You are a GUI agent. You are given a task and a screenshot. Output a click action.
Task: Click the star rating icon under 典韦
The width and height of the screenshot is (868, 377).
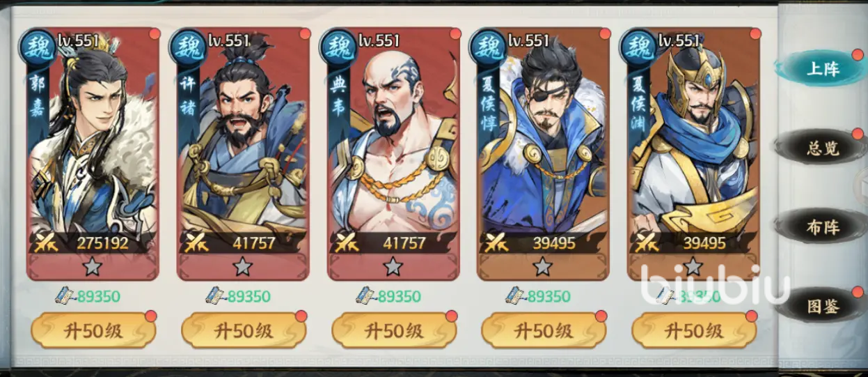point(393,266)
